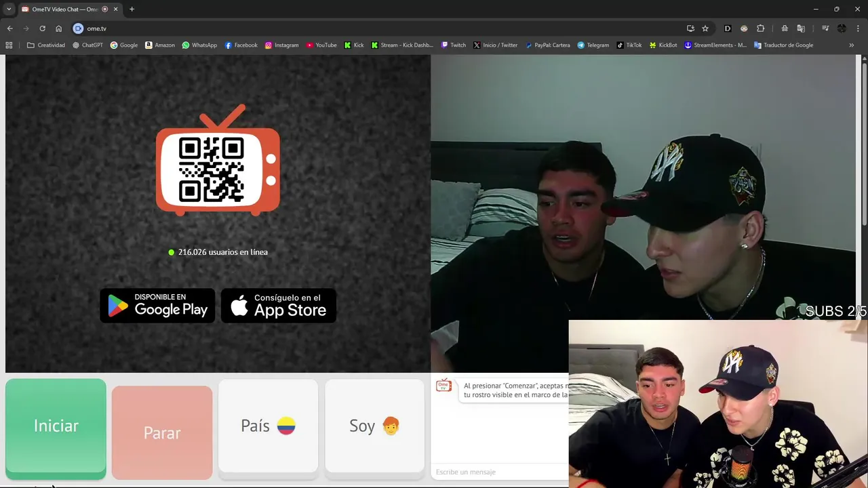Viewport: 868px width, 488px height.
Task: Open the media control playlist icon
Action: tap(825, 28)
